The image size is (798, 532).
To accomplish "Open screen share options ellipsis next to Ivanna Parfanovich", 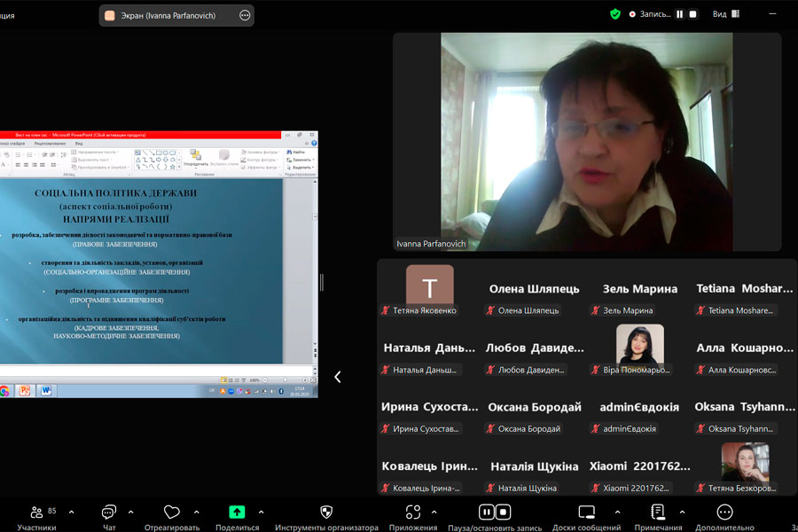I will (245, 15).
